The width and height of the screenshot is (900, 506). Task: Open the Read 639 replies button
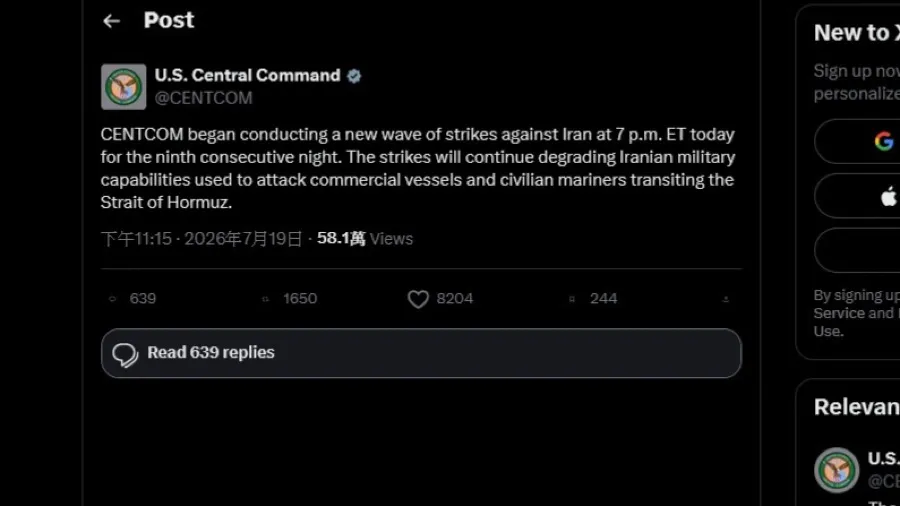(421, 353)
